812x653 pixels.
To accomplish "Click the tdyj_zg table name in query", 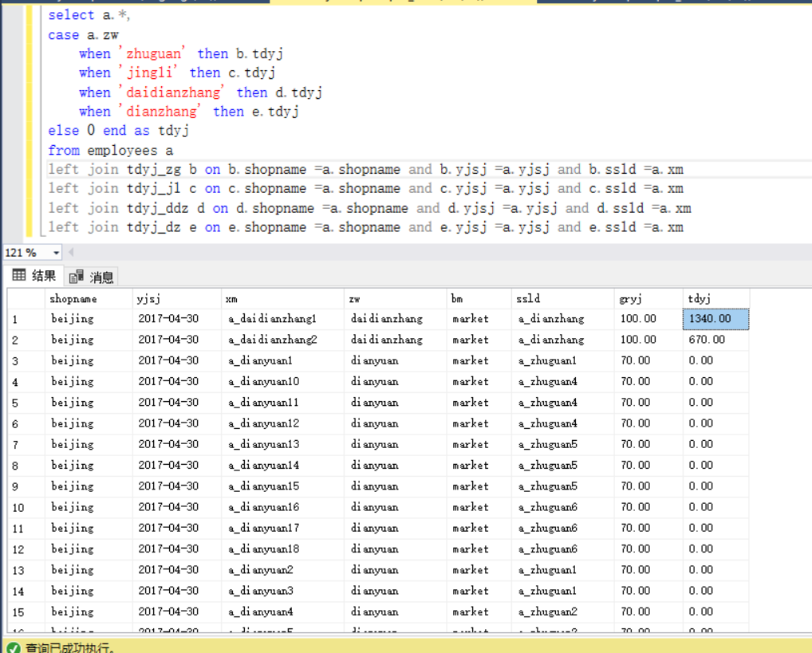I will point(153,170).
